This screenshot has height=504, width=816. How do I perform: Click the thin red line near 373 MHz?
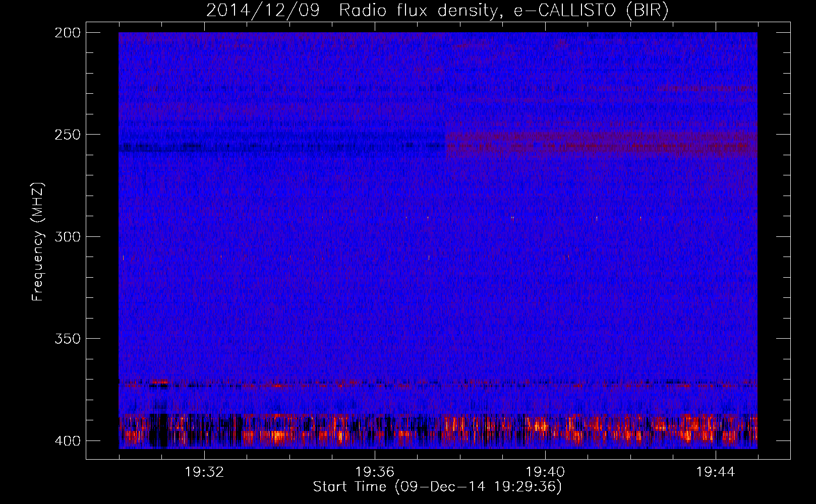[438, 385]
